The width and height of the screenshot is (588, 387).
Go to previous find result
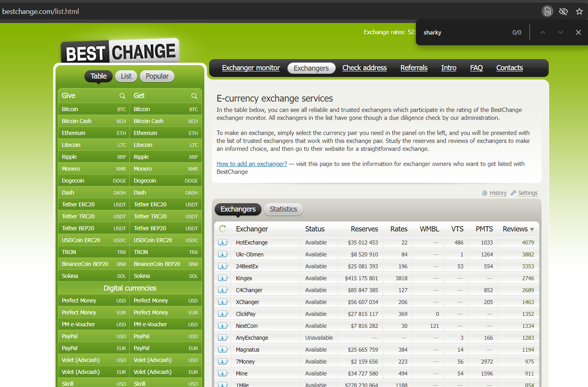tap(543, 32)
